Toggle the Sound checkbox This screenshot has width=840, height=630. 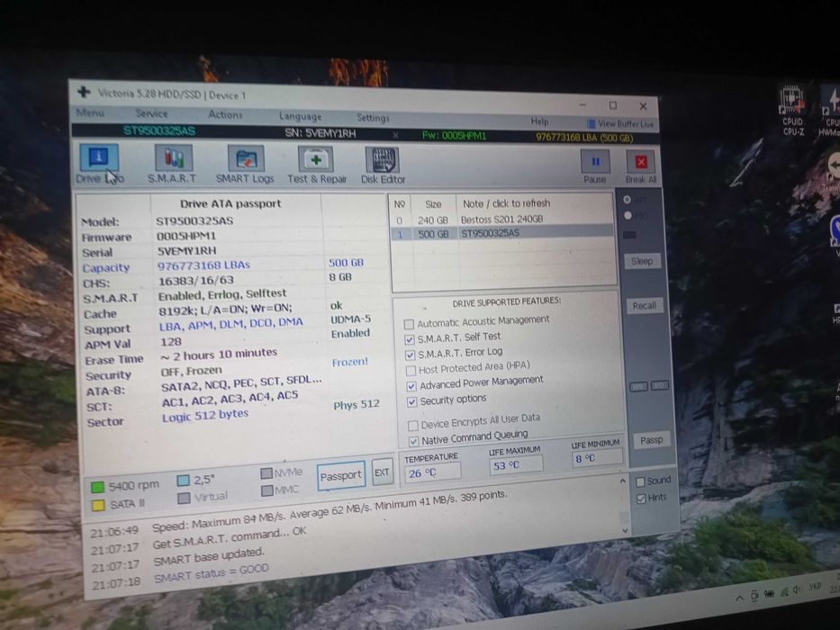(x=640, y=481)
